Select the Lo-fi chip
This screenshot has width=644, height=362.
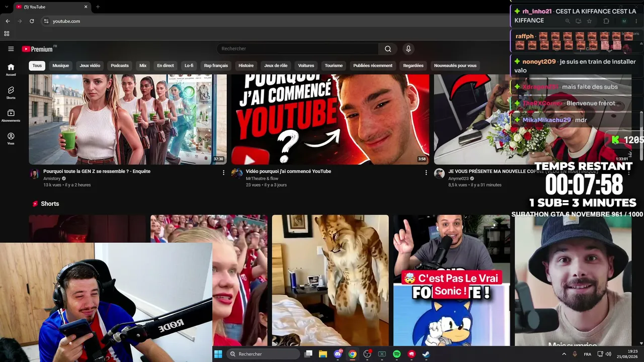pyautogui.click(x=189, y=65)
